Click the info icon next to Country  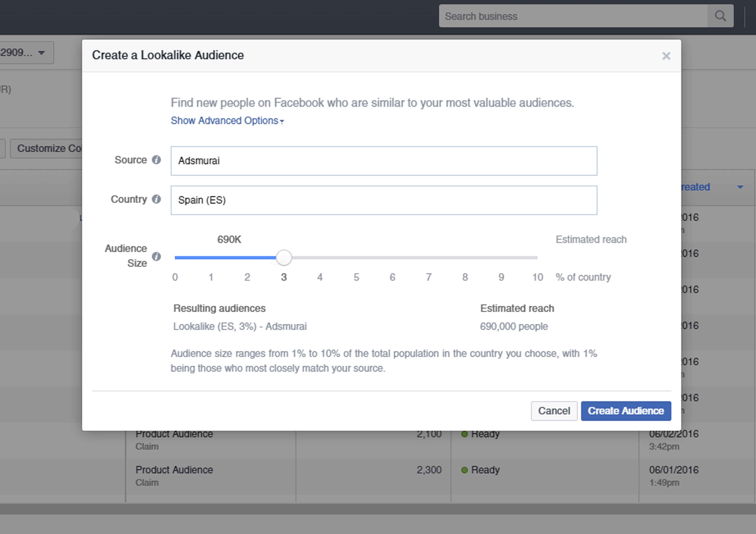point(156,199)
